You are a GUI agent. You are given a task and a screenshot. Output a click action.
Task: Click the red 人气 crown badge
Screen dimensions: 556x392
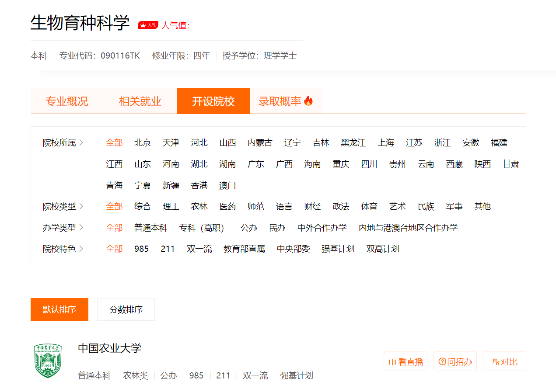(148, 25)
